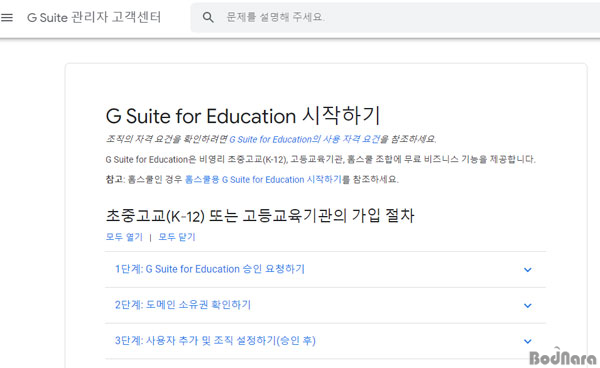Expand 1단계: G Suite for Education 승인 요청하기

[325, 269]
